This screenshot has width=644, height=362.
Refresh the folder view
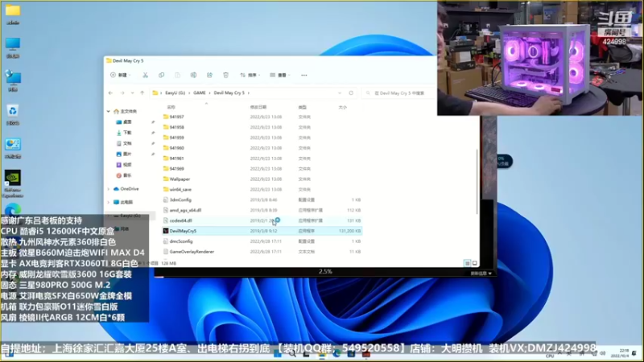pyautogui.click(x=351, y=93)
